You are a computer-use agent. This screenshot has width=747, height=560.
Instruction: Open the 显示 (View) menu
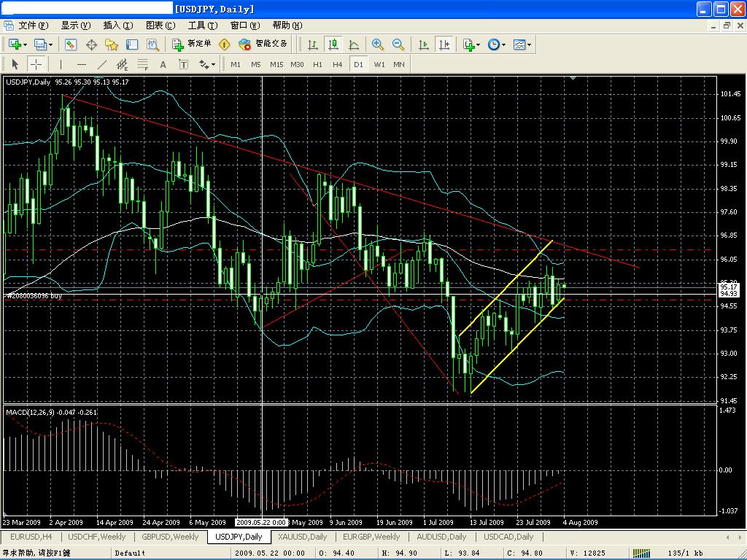[x=75, y=26]
